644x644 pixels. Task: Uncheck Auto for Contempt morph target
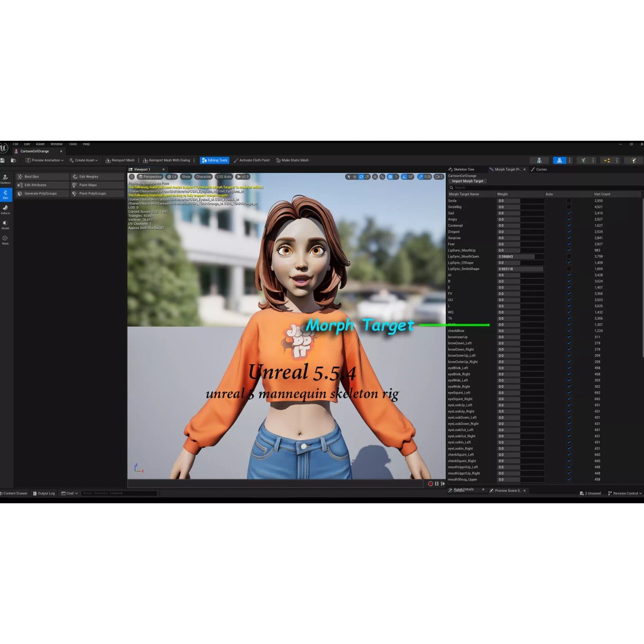[x=569, y=225]
